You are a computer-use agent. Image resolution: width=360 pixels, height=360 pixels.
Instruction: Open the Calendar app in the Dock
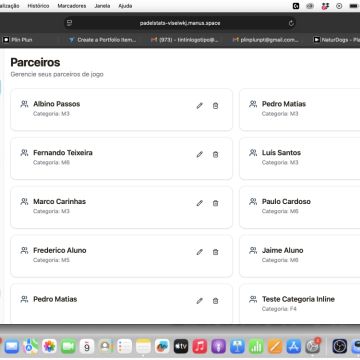pos(87,346)
